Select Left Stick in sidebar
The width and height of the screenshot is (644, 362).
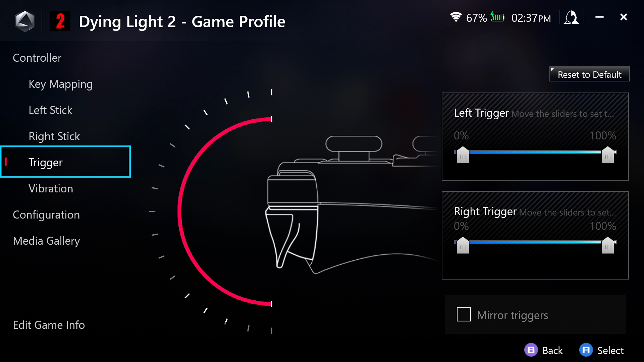pyautogui.click(x=50, y=110)
